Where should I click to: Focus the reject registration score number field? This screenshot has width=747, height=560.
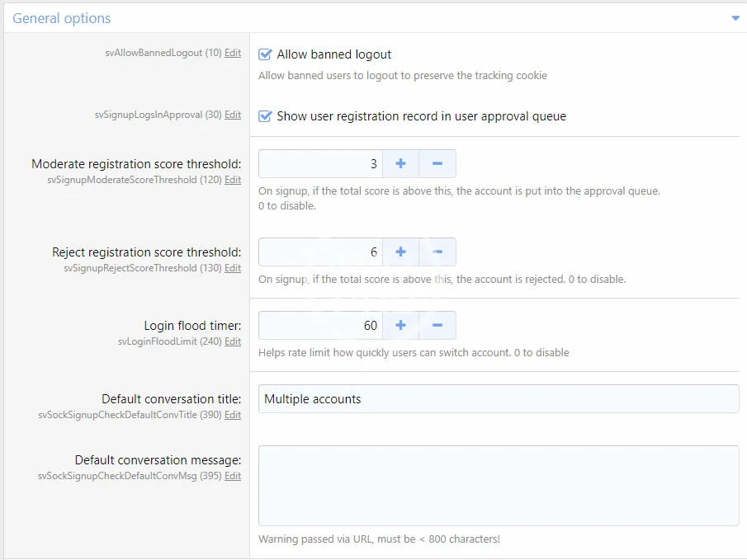click(x=320, y=252)
